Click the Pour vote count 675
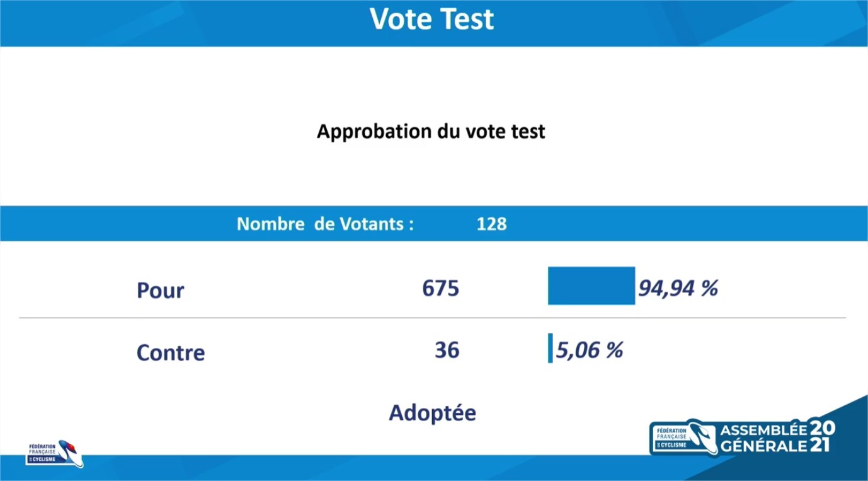 (x=441, y=288)
